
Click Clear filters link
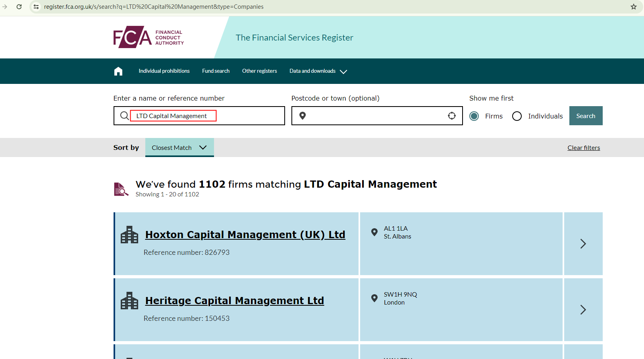pyautogui.click(x=583, y=148)
